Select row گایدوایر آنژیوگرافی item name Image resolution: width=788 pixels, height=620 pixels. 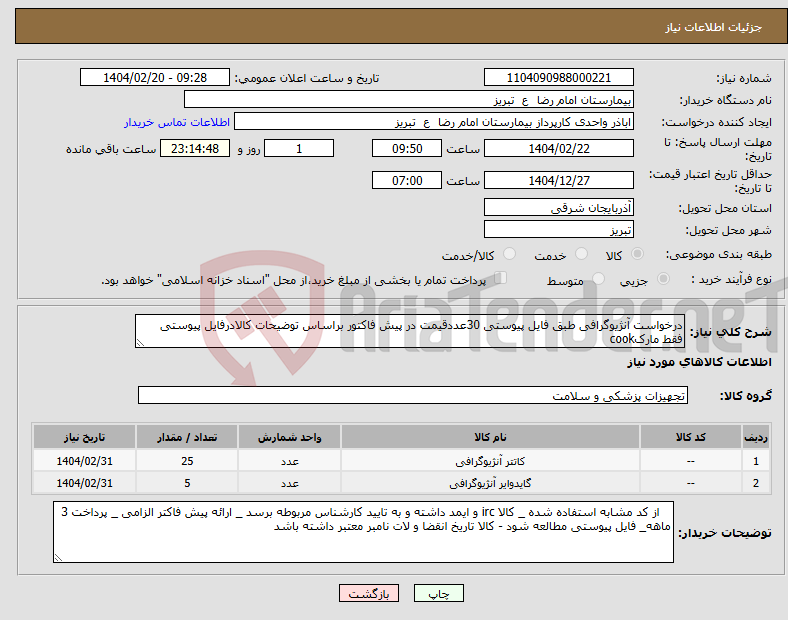click(x=490, y=483)
